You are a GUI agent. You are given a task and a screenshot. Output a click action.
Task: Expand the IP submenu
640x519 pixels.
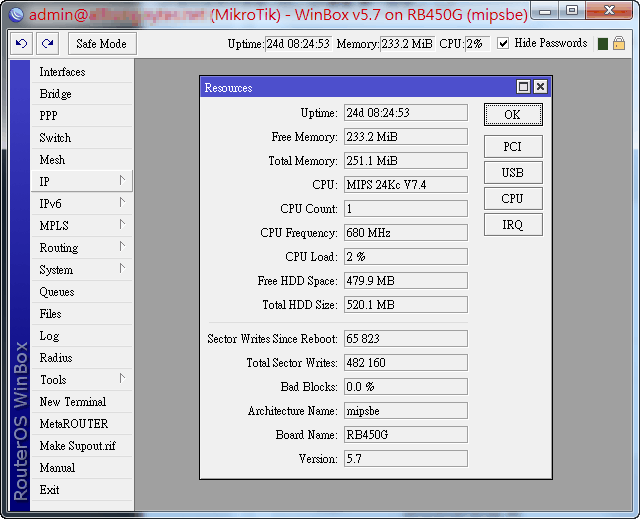pyautogui.click(x=82, y=181)
